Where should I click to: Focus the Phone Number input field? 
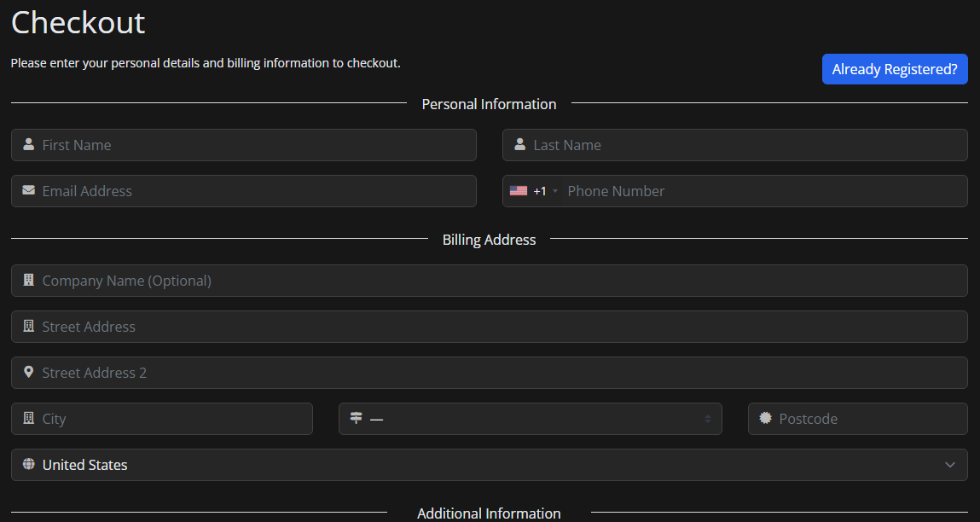click(759, 191)
